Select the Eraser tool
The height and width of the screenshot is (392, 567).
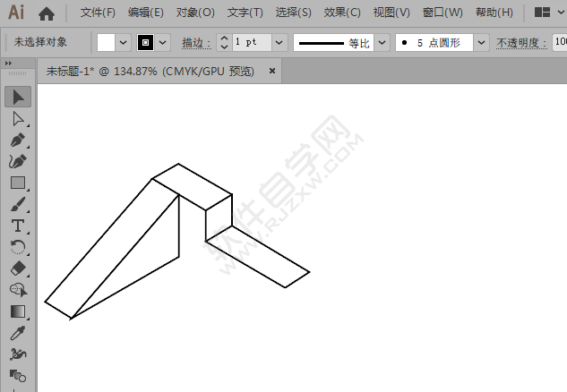point(18,268)
